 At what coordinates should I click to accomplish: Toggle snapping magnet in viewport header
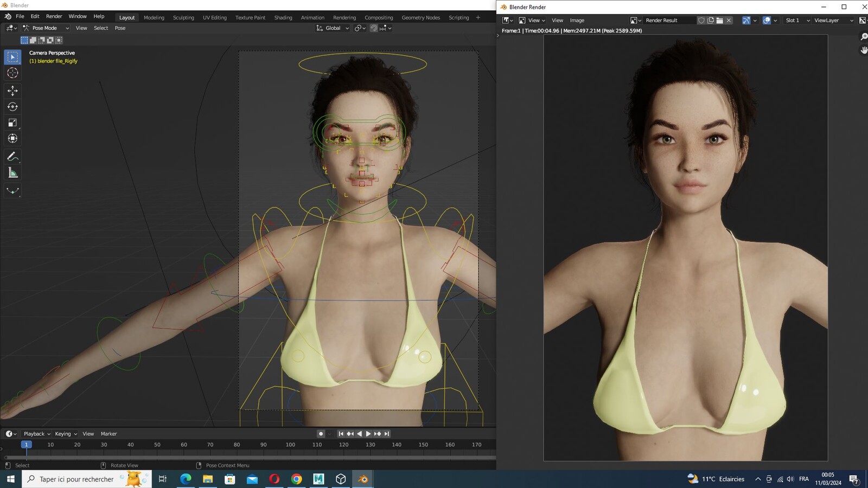coord(374,28)
